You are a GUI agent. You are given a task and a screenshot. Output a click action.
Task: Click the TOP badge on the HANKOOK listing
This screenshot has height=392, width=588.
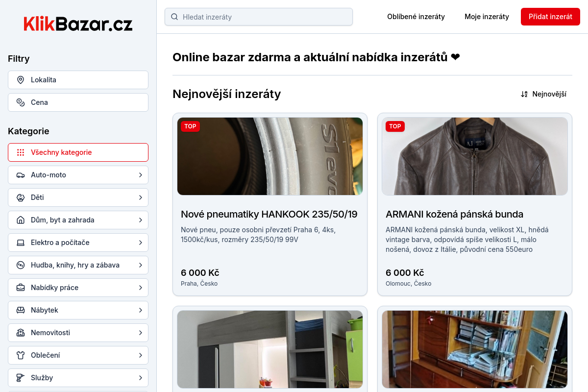coord(190,126)
